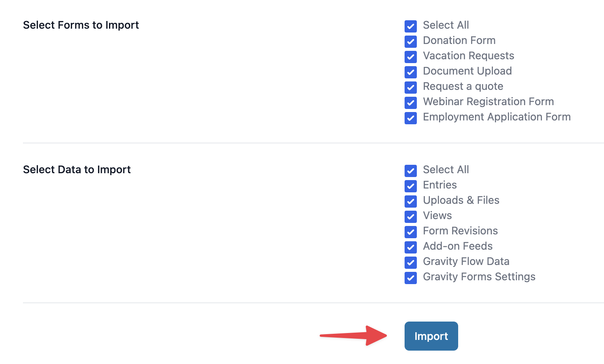Toggle the Vacation Requests checkbox
Image resolution: width=604 pixels, height=364 pixels.
tap(411, 57)
